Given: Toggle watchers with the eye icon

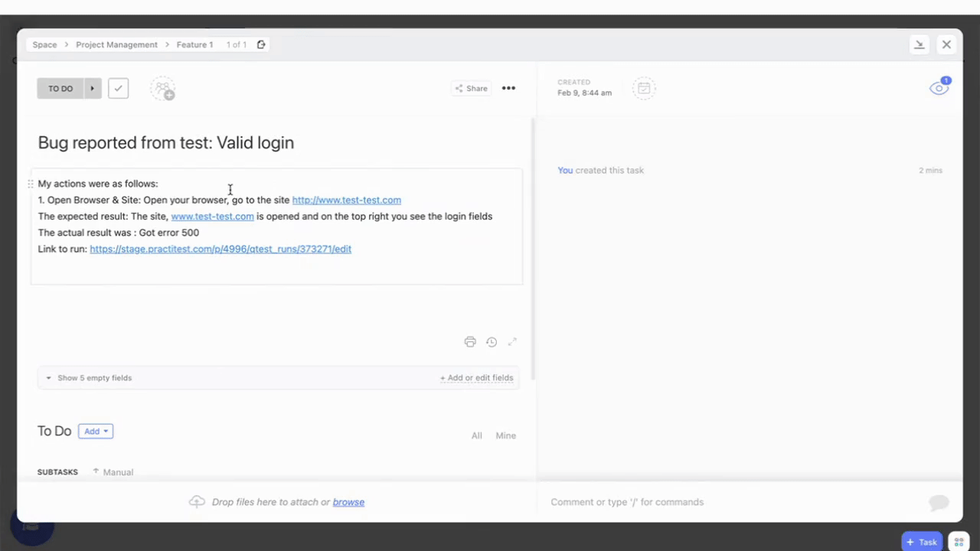Looking at the screenshot, I should pos(939,87).
